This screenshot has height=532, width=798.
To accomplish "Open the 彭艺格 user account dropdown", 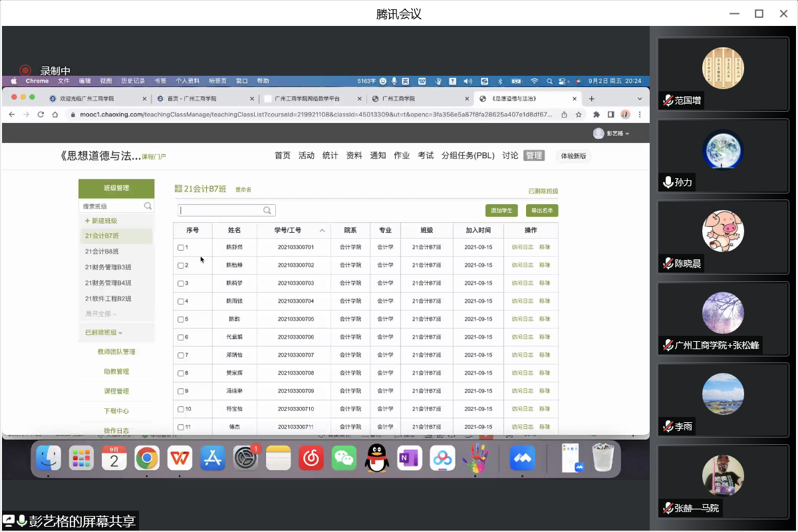I will click(x=612, y=134).
